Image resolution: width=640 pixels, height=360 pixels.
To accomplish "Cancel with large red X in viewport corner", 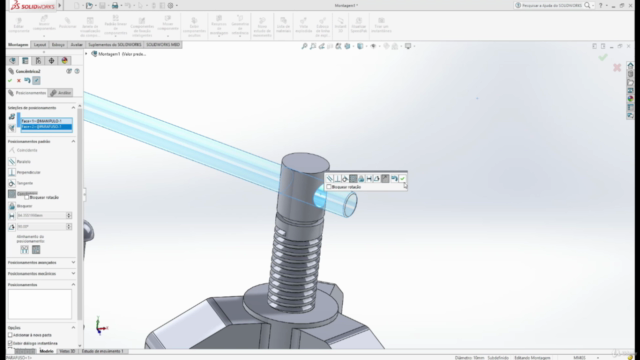I will 617,67.
